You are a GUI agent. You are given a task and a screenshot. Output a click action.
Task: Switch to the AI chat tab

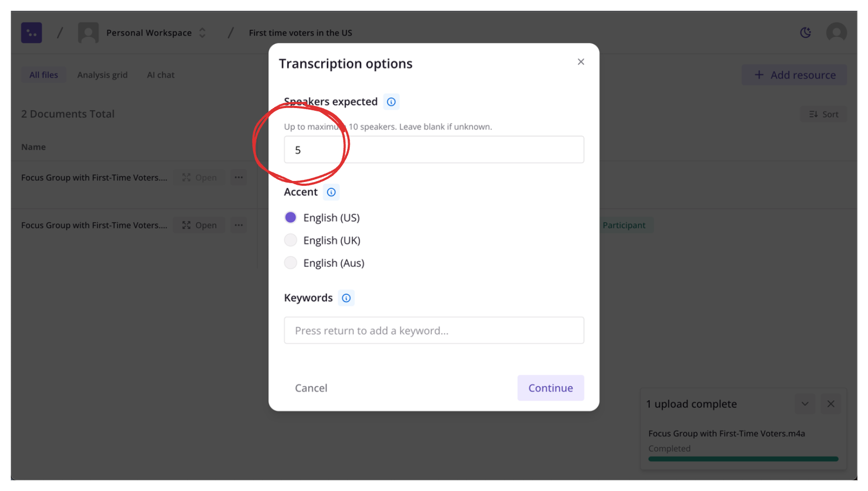(x=161, y=75)
